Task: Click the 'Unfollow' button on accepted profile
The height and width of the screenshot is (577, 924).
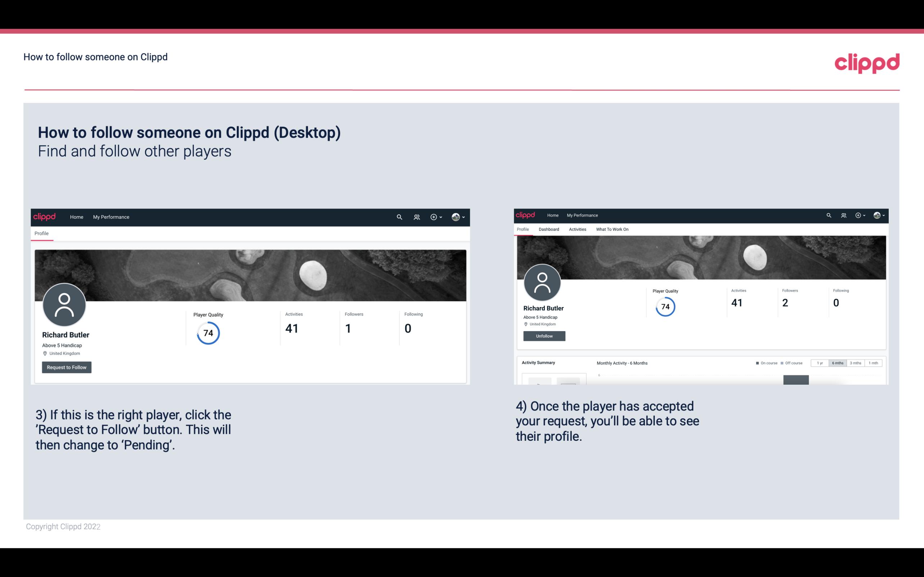Action: coord(543,335)
